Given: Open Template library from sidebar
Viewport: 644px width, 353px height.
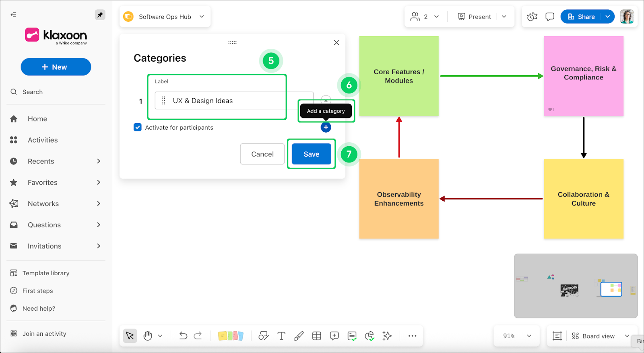Looking at the screenshot, I should (46, 273).
